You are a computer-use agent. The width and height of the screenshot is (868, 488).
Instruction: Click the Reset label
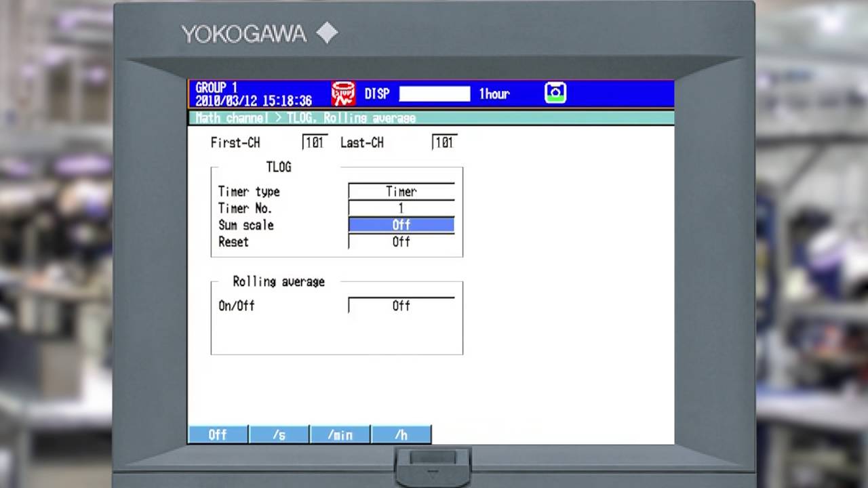(233, 241)
